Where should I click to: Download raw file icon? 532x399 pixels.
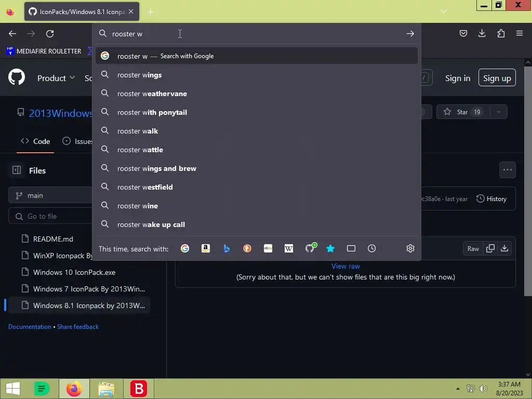pyautogui.click(x=504, y=248)
